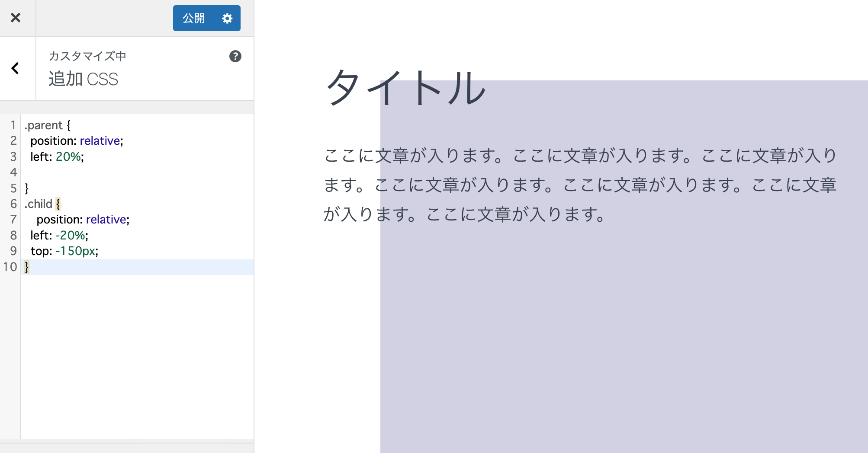This screenshot has height=453, width=868.
Task: Click the 追加 CSS section heading
Action: [x=83, y=80]
